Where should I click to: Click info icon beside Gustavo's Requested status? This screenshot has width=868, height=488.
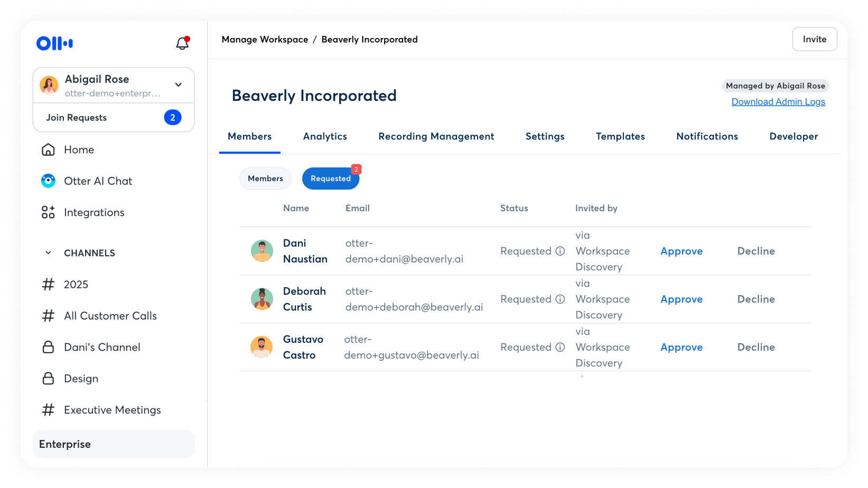(x=560, y=348)
